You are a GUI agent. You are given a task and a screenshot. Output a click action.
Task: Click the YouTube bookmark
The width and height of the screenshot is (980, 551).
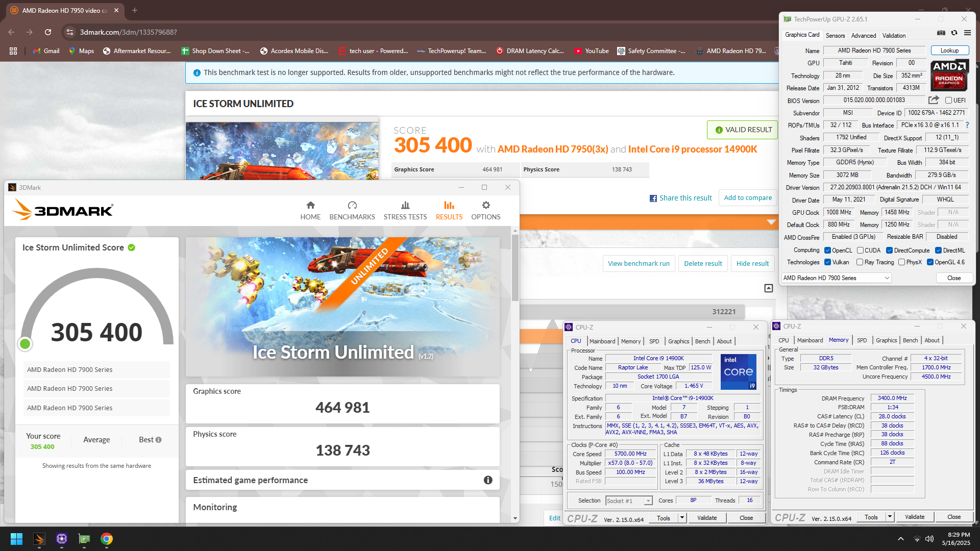pyautogui.click(x=592, y=51)
